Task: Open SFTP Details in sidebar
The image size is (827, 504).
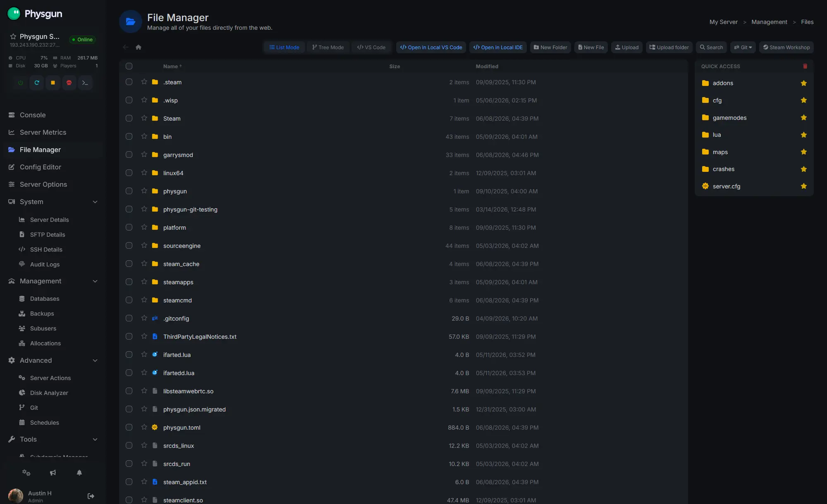Action: 48,235
